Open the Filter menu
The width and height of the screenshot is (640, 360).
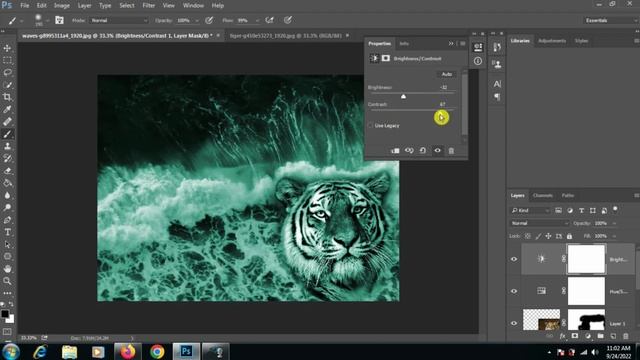pyautogui.click(x=149, y=6)
